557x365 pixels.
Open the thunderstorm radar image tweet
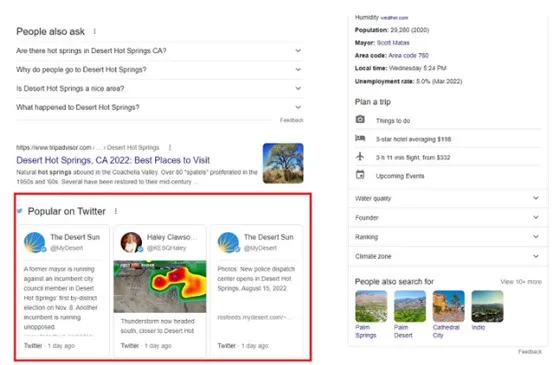pos(160,287)
